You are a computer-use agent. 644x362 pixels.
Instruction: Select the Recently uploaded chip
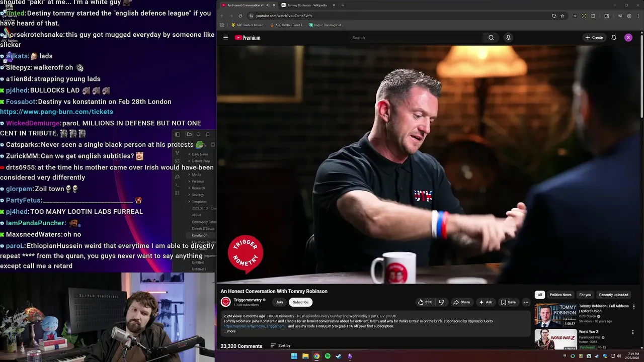tap(613, 295)
